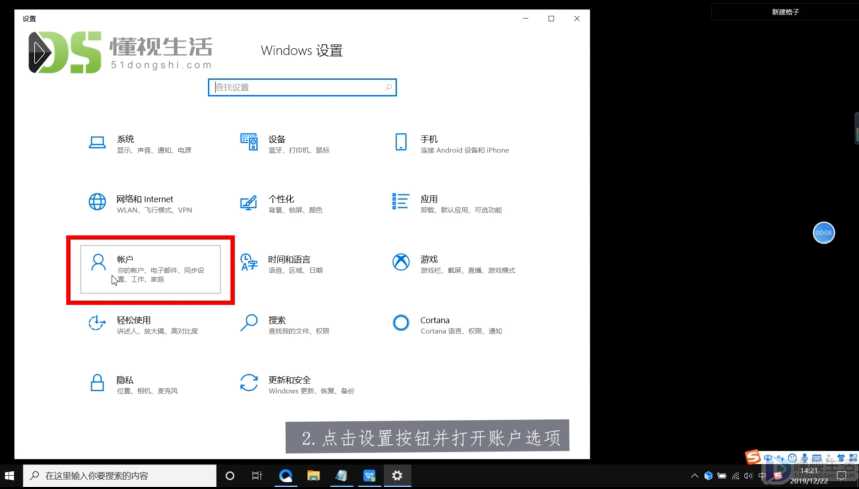
Task: Click the taskbar clock and date
Action: (x=809, y=476)
